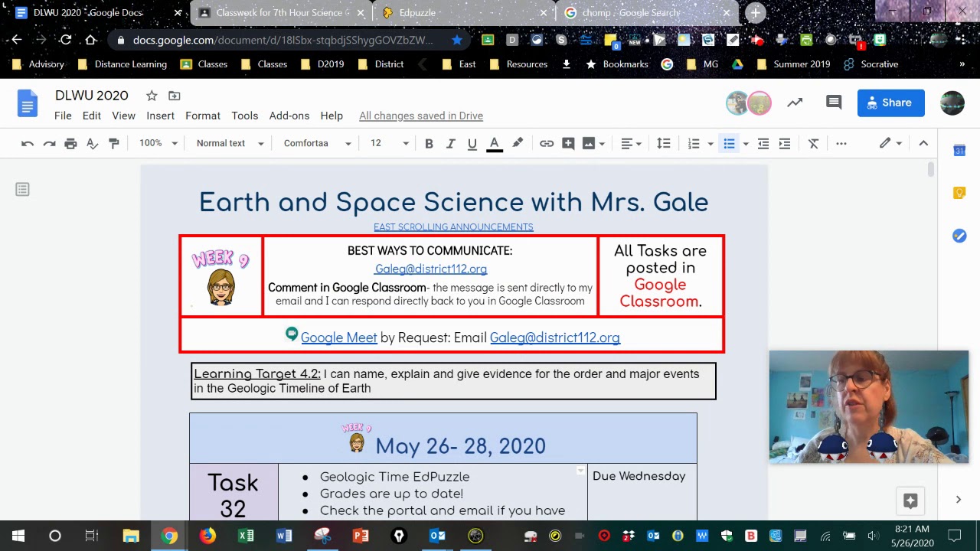Add a comment using the toolbar icon
Image resolution: width=980 pixels, height=551 pixels.
568,143
